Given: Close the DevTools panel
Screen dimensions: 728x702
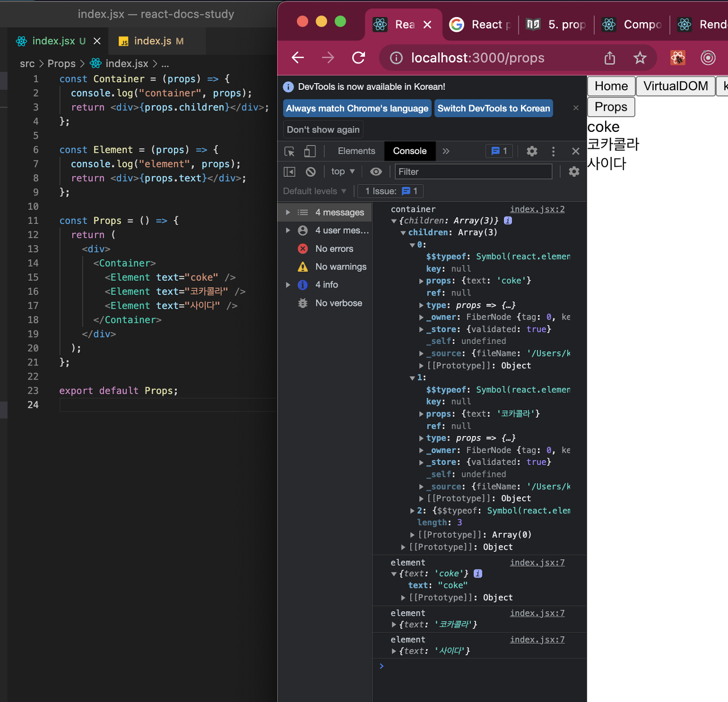Looking at the screenshot, I should [x=576, y=151].
